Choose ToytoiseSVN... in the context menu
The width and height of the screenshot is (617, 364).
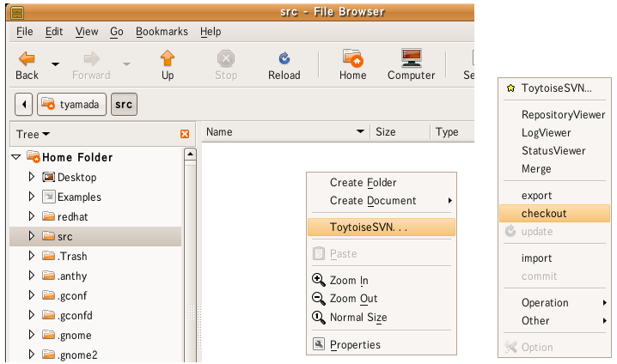[x=382, y=227]
